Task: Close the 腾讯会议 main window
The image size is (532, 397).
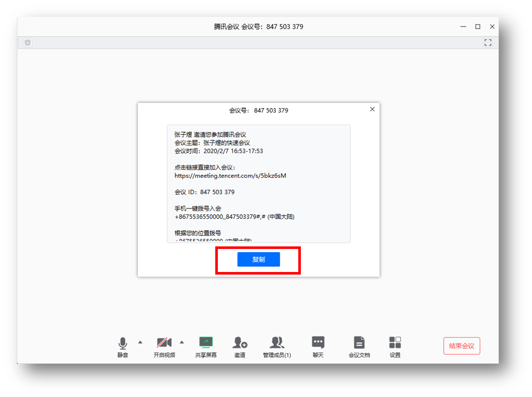Action: [x=492, y=27]
